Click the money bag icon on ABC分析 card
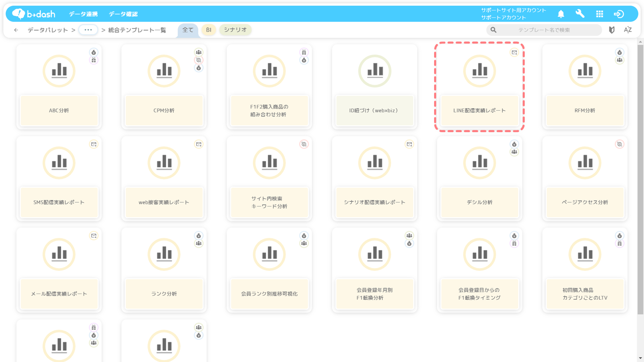This screenshot has height=362, width=644. [94, 52]
